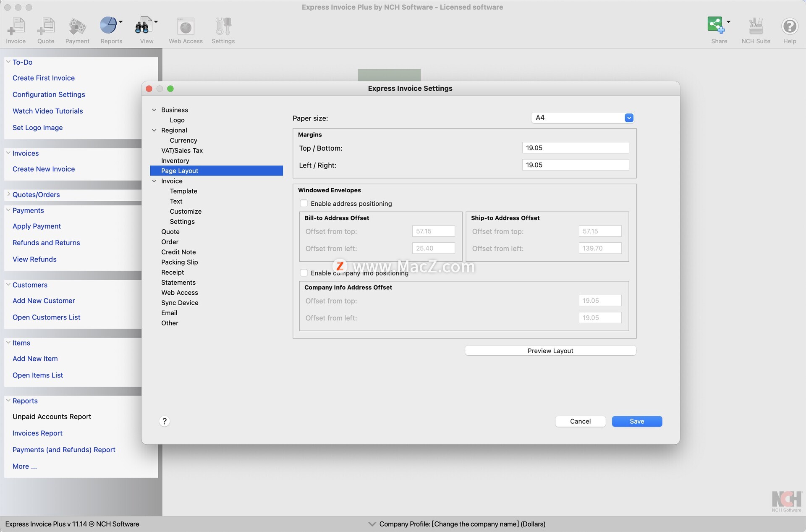The height and width of the screenshot is (532, 806).
Task: Click Payments (and Refunds) Report link
Action: coord(64,450)
